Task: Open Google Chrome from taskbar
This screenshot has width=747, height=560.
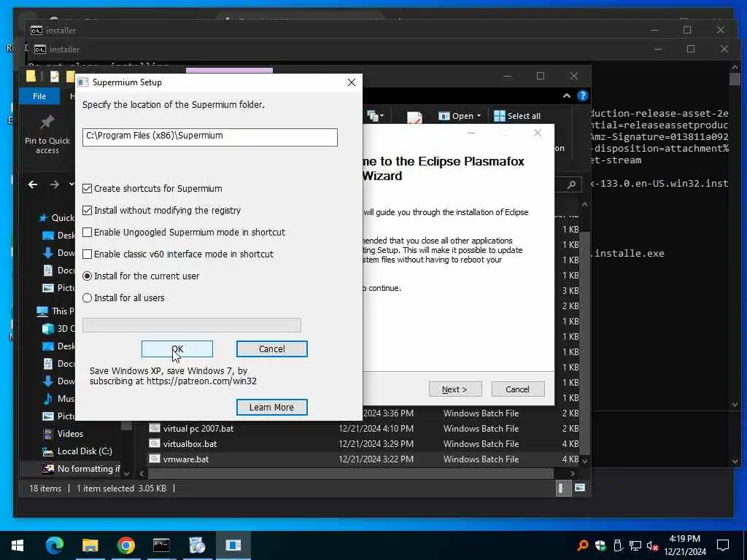Action: pos(125,545)
